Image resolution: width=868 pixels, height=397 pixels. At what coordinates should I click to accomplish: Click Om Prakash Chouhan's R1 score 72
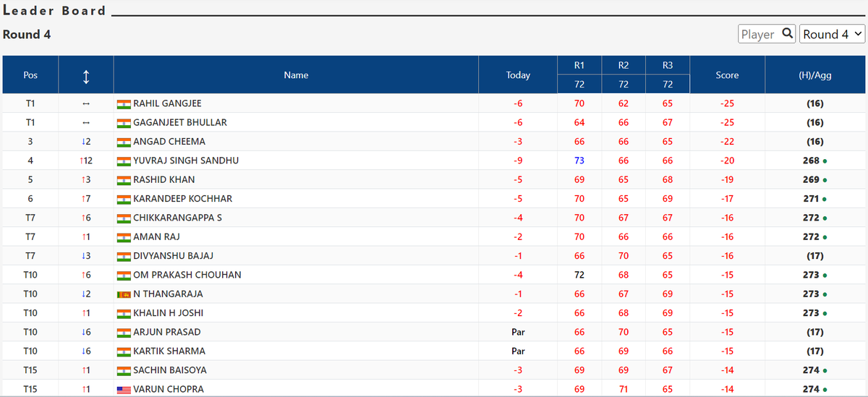click(579, 275)
